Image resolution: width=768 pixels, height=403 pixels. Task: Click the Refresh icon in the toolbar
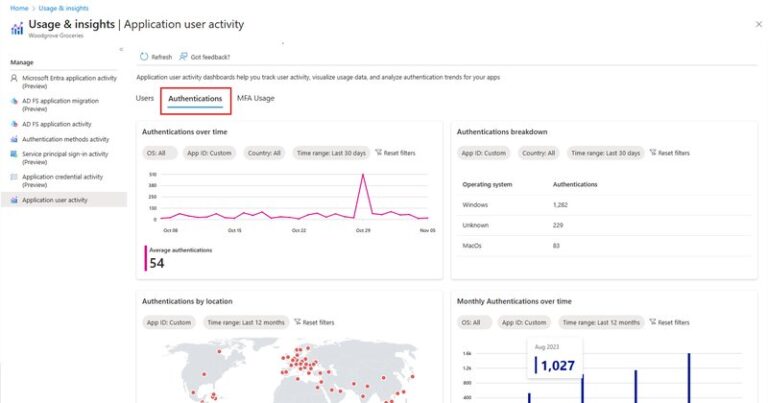[x=144, y=57]
